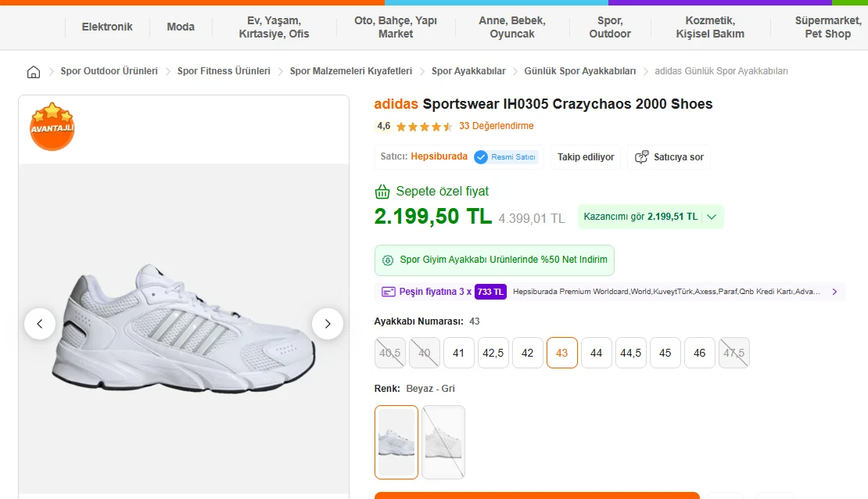Click the star rating icons

(x=424, y=126)
